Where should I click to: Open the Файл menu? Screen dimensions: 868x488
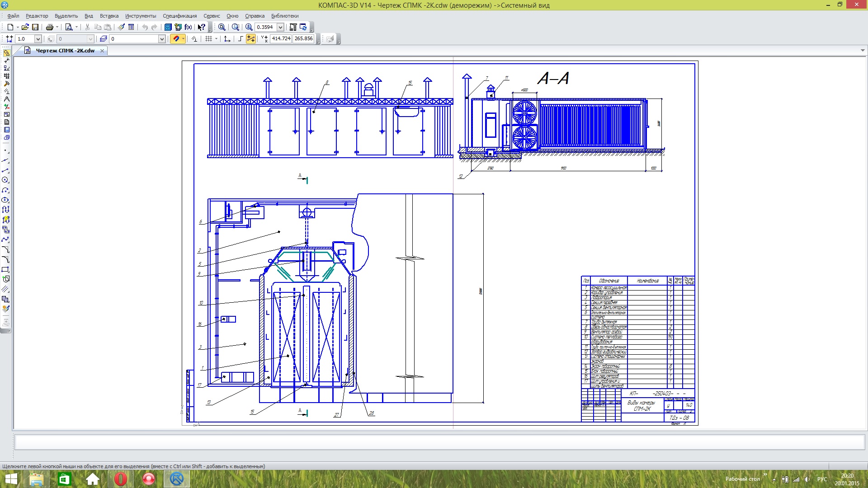(x=13, y=16)
